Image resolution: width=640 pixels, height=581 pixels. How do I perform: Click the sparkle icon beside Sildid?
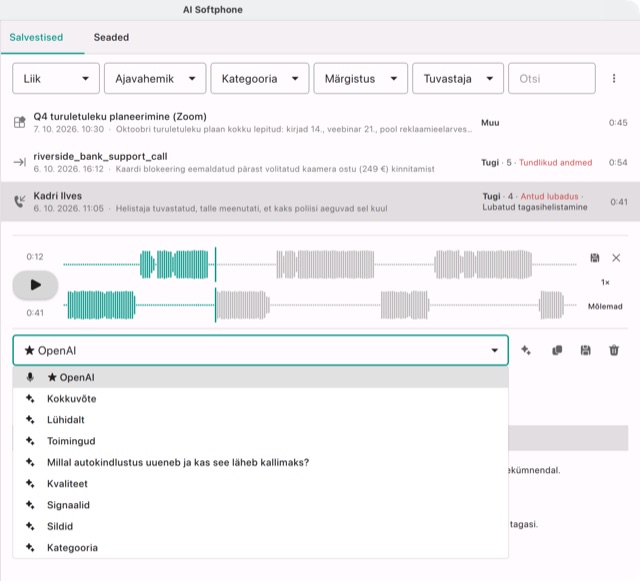coord(30,526)
